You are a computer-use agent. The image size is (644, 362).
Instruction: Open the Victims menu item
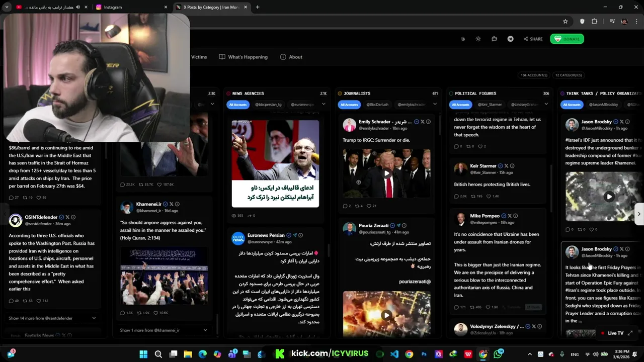[x=199, y=57]
